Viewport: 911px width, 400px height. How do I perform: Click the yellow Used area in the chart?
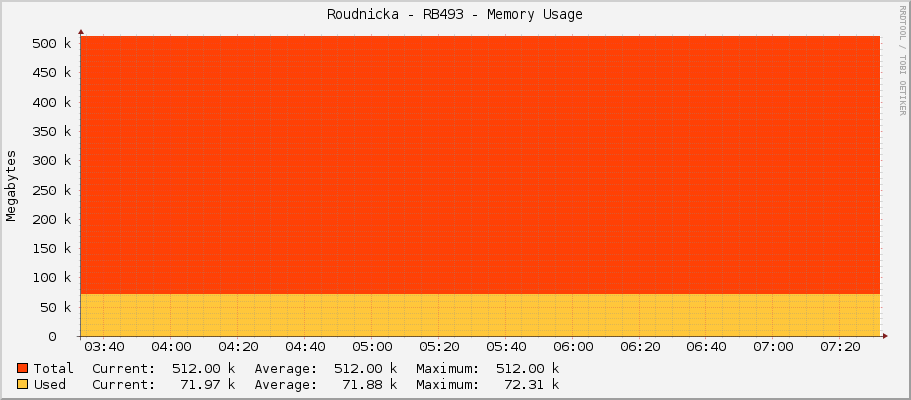(x=480, y=315)
